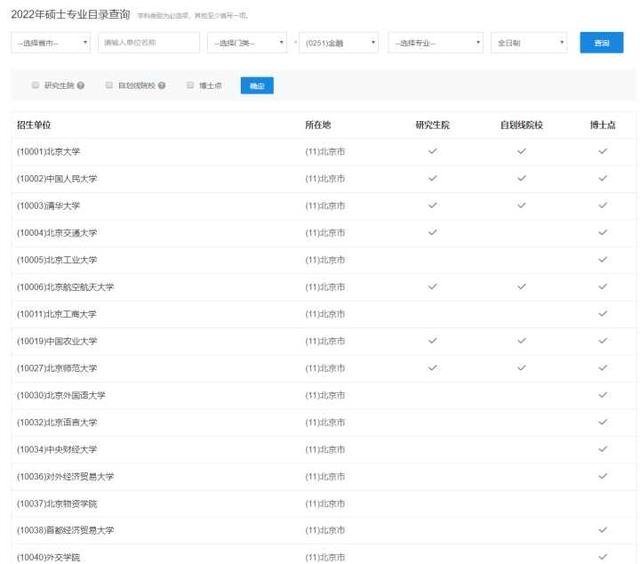Viewport: 640px width, 564px height.
Task: Click 博士点 check mark in 北京大学 row
Action: [602, 151]
